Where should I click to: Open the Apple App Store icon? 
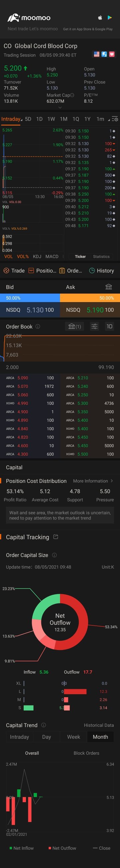[100, 18]
